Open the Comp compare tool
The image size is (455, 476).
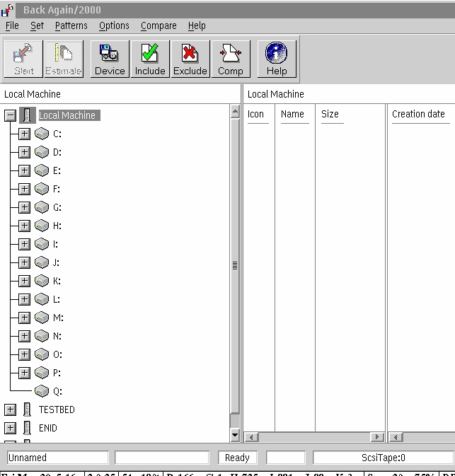coord(231,59)
